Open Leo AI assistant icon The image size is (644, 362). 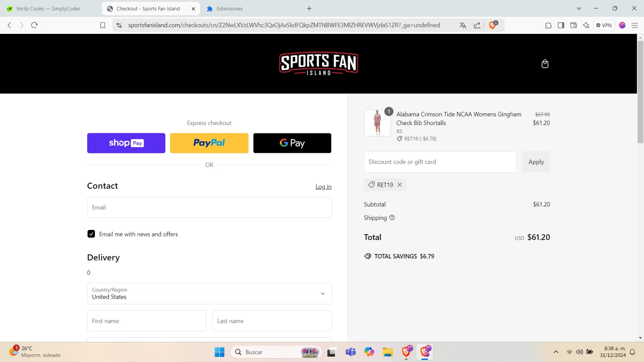coord(586,25)
